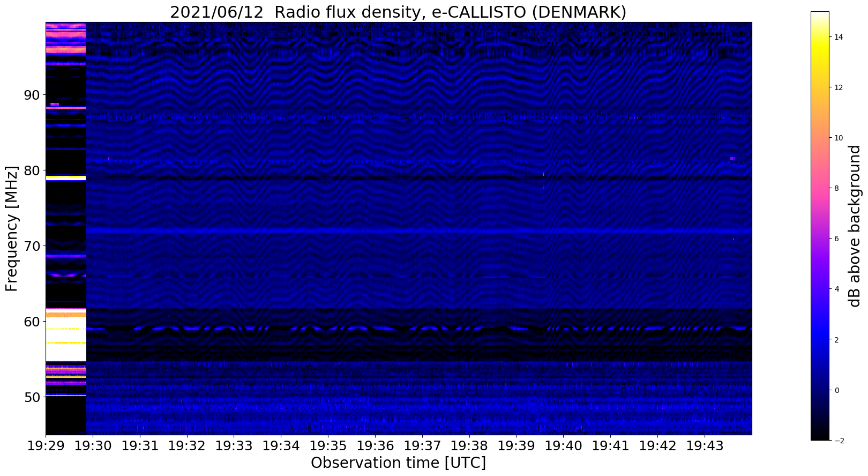Select the 19:43 time tick label
The height and width of the screenshot is (476, 868).
pyautogui.click(x=706, y=445)
